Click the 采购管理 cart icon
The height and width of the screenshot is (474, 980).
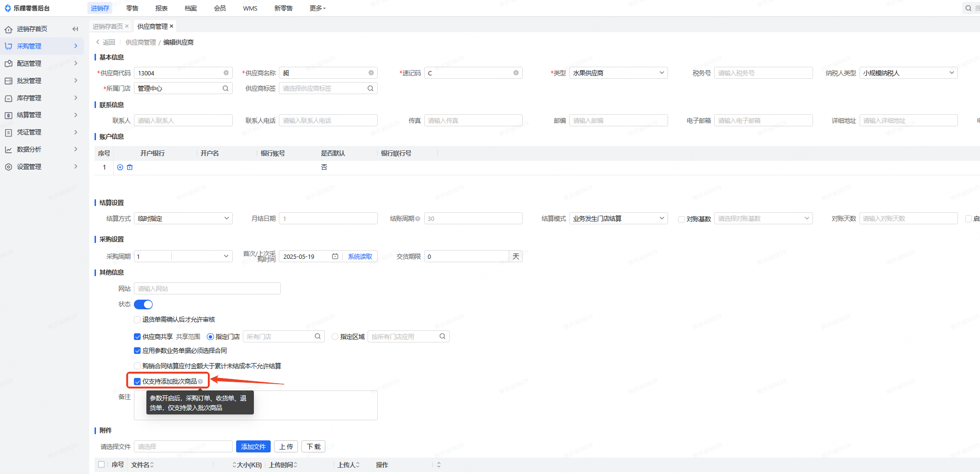pos(8,46)
